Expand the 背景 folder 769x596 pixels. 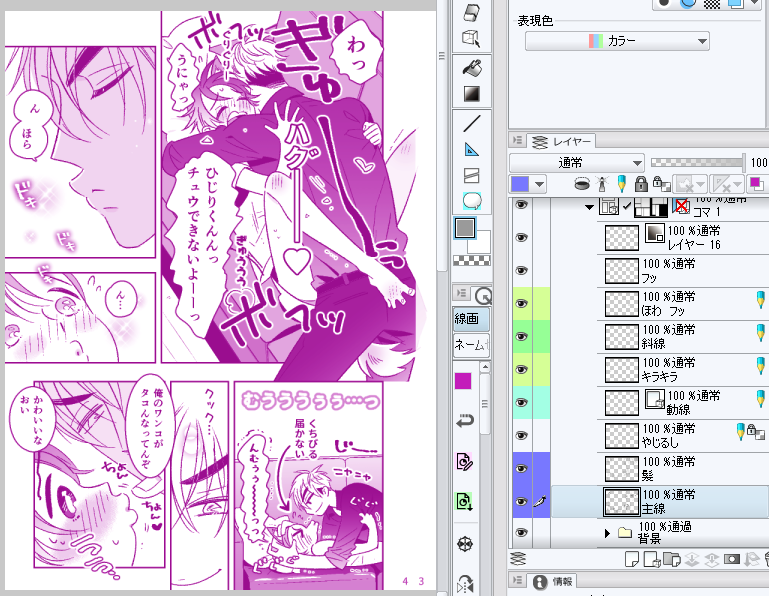point(607,533)
